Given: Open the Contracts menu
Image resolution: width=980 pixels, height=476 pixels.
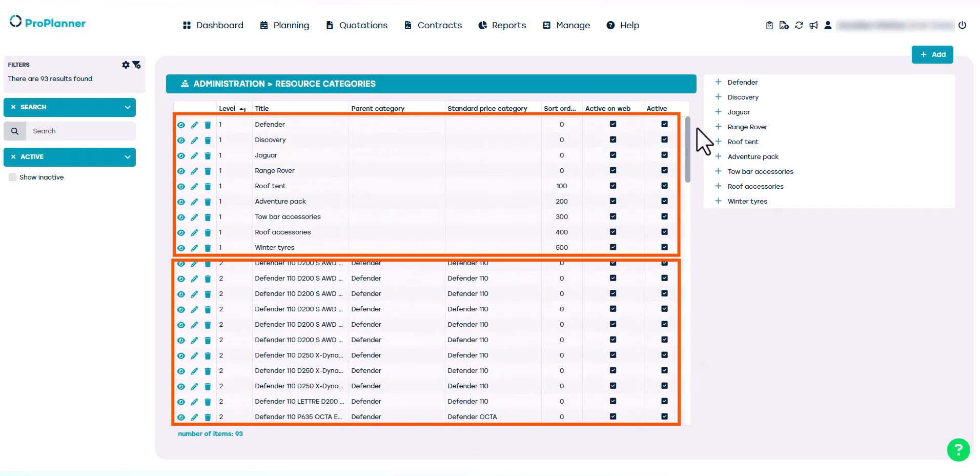Looking at the screenshot, I should click(x=433, y=25).
